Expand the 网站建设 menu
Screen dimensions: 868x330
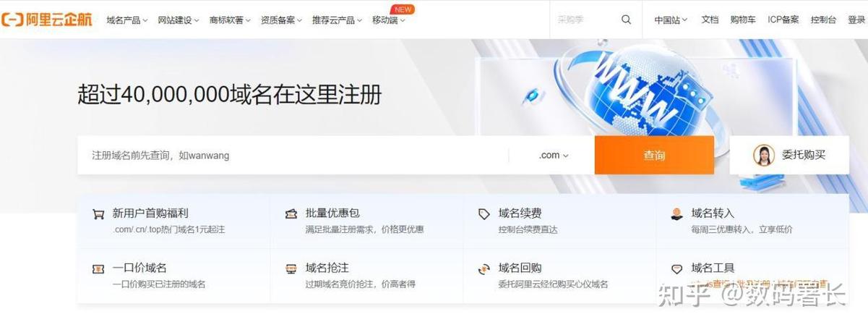pos(179,20)
